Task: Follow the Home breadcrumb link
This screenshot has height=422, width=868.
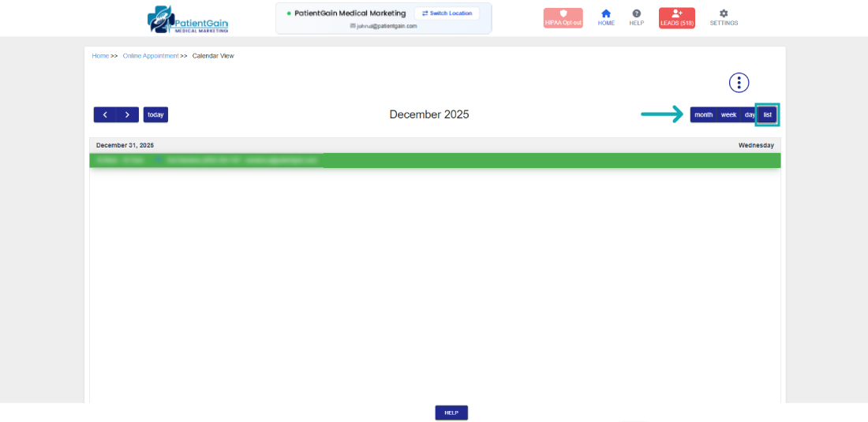Action: click(100, 56)
